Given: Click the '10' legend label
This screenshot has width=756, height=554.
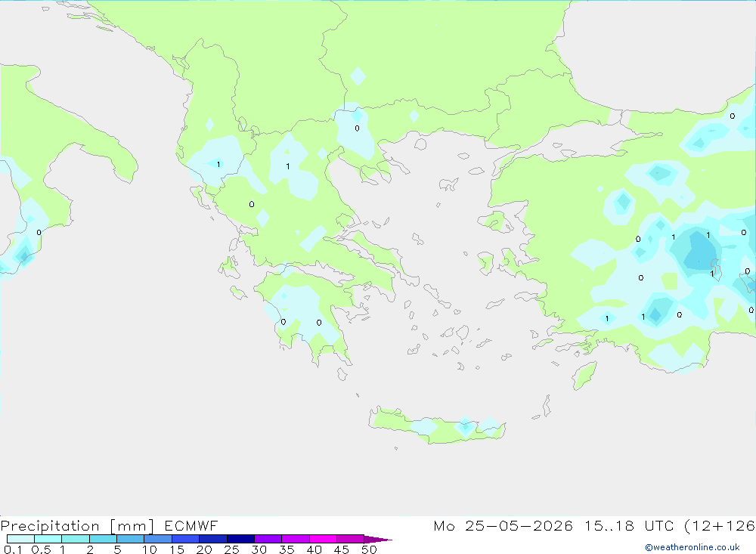Looking at the screenshot, I should pos(150,549).
